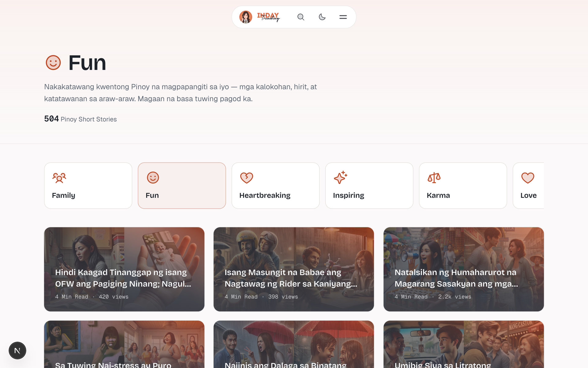
Task: Open story 'Sa Tuwing Nai-stress ay Puro'
Action: tap(124, 344)
